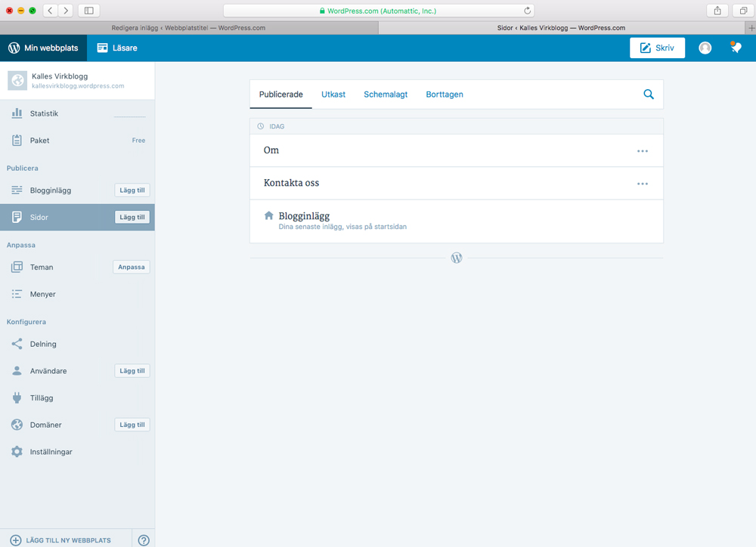This screenshot has width=756, height=547.
Task: Expand options menu for the Om page
Action: pyautogui.click(x=642, y=151)
